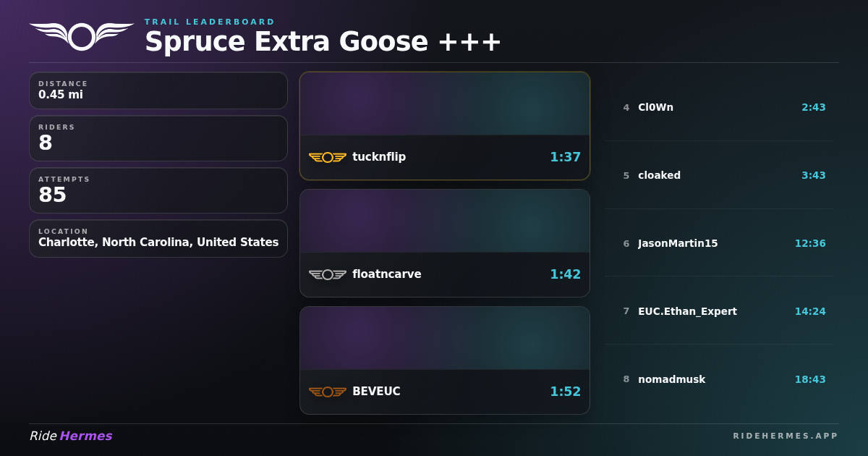This screenshot has width=868, height=456.
Task: Click the Spruce Extra Goose +++ trail title
Action: point(323,42)
